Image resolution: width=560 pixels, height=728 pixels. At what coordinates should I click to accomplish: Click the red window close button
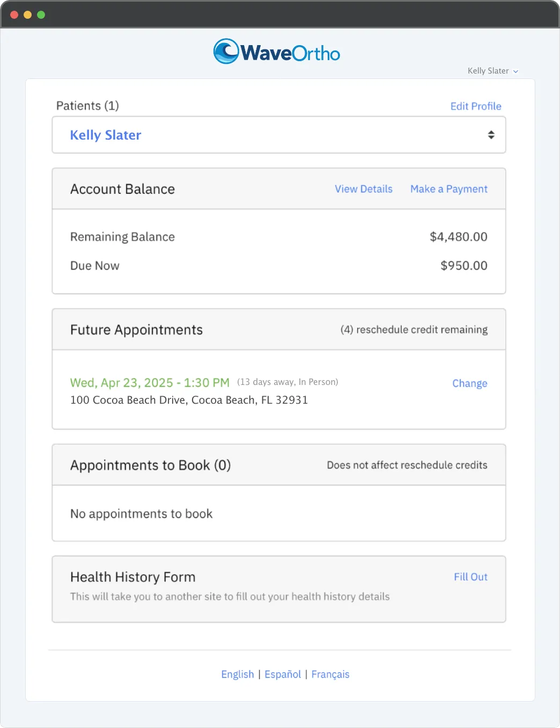14,14
